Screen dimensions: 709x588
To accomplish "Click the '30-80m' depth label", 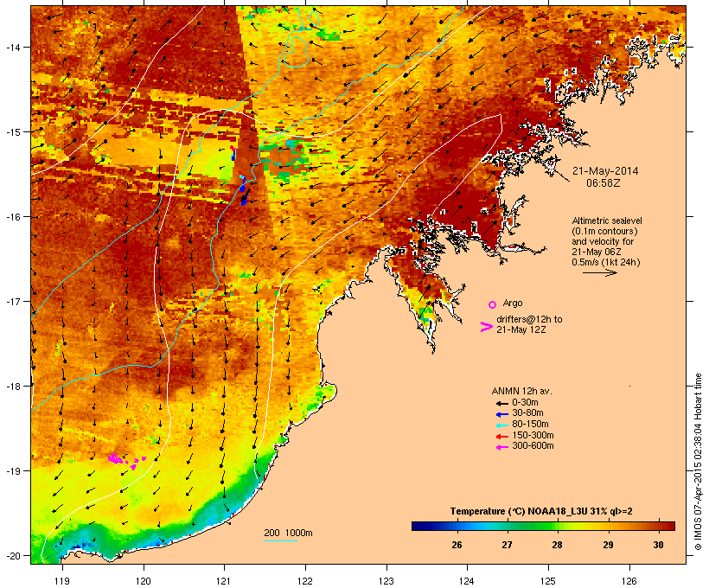I will pyautogui.click(x=527, y=413).
